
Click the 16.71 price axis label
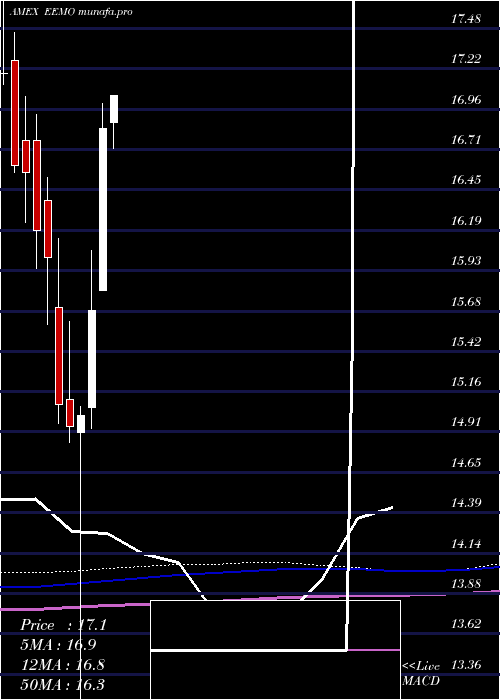click(x=467, y=140)
